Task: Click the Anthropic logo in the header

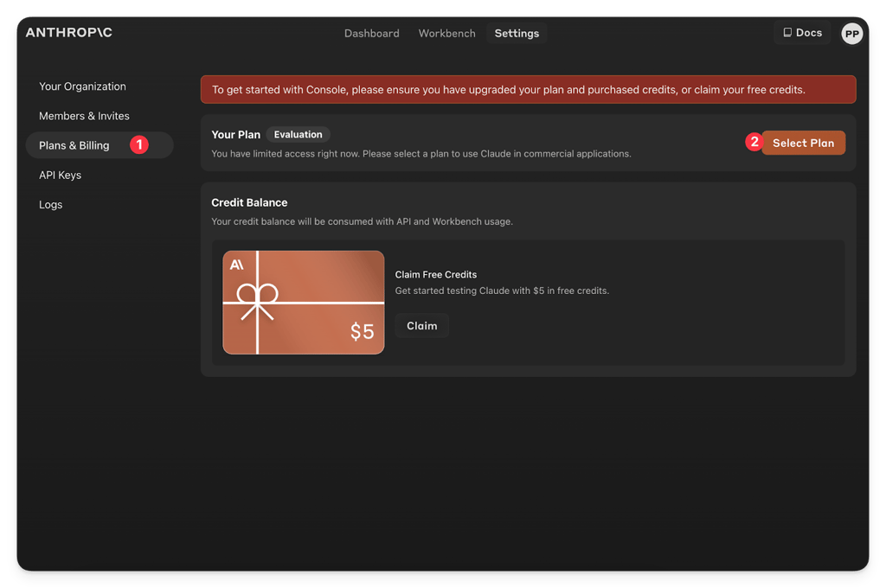Action: pos(69,33)
